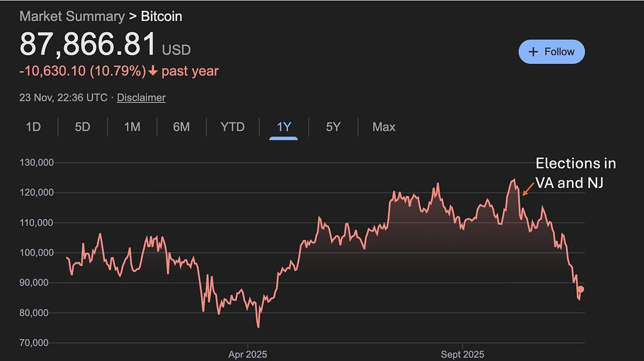The width and height of the screenshot is (644, 361).
Task: Switch to the 5Y time range
Action: 332,126
